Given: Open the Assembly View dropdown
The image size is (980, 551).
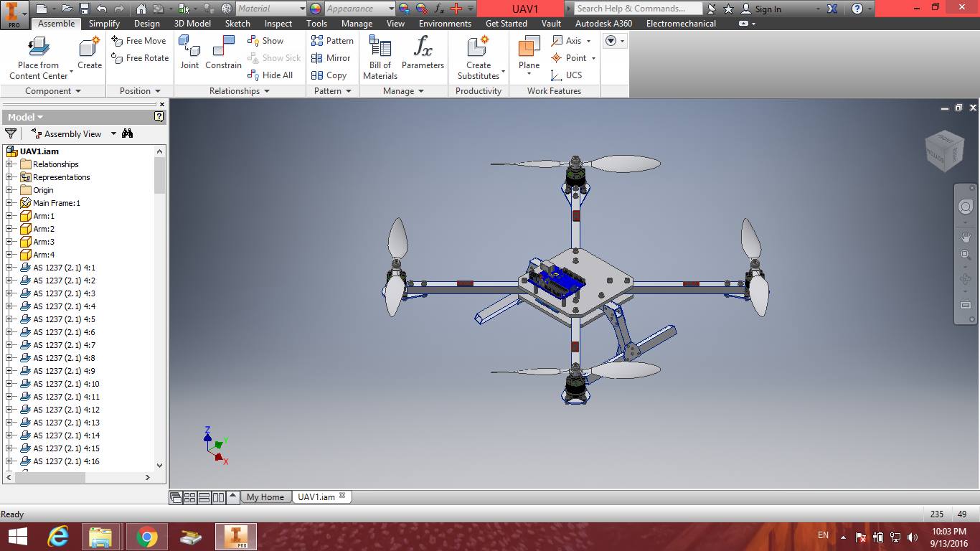Looking at the screenshot, I should (x=113, y=133).
